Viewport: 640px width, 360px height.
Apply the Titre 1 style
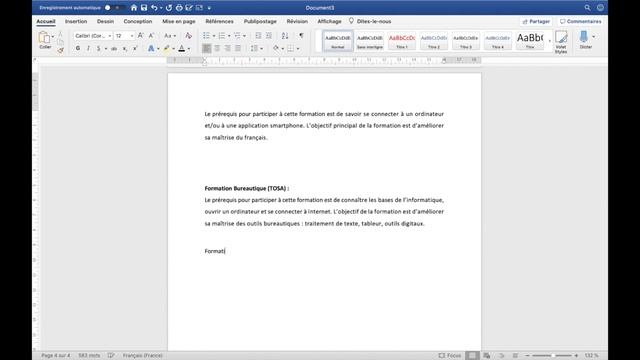pos(402,41)
